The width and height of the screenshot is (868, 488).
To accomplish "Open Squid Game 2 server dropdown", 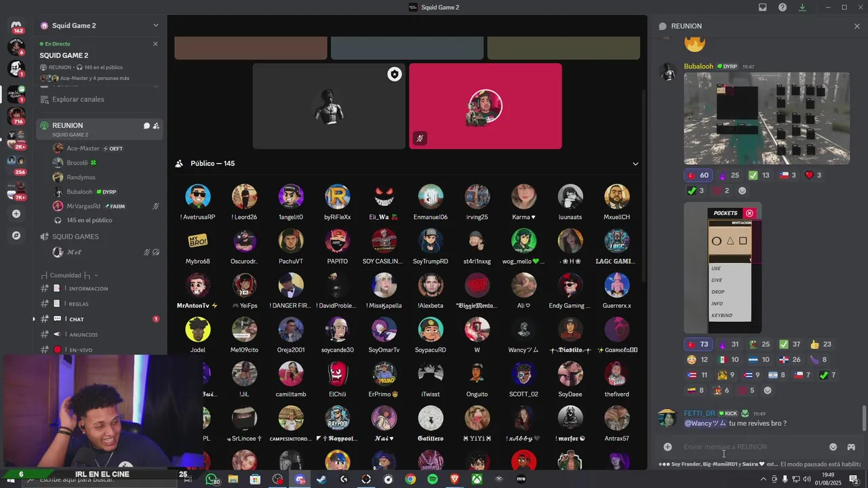I will tap(155, 26).
